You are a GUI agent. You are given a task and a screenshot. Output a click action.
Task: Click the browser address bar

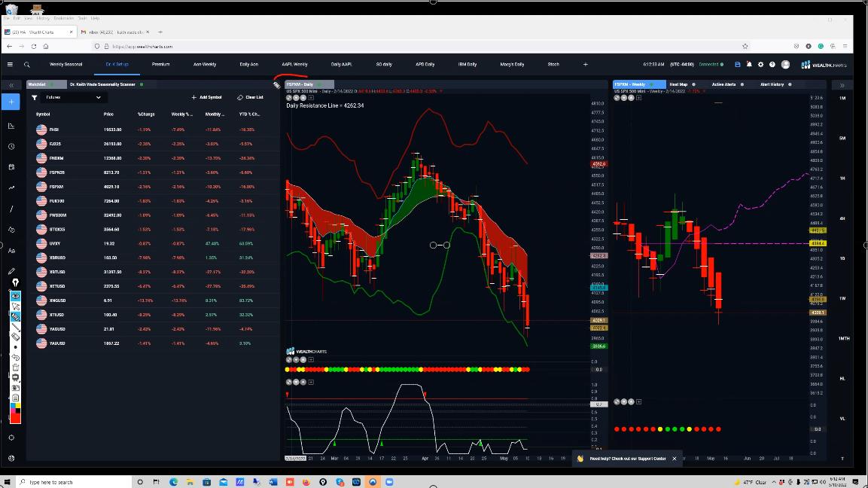[x=421, y=47]
